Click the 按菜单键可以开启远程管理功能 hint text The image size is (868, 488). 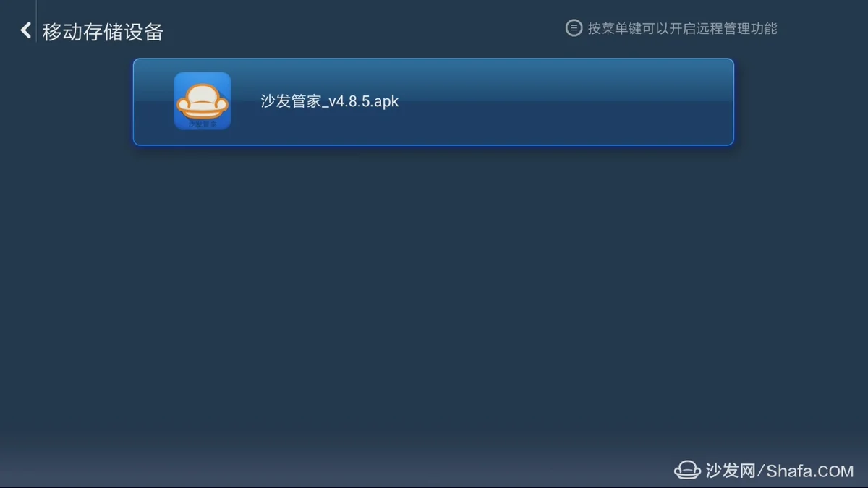tap(682, 28)
